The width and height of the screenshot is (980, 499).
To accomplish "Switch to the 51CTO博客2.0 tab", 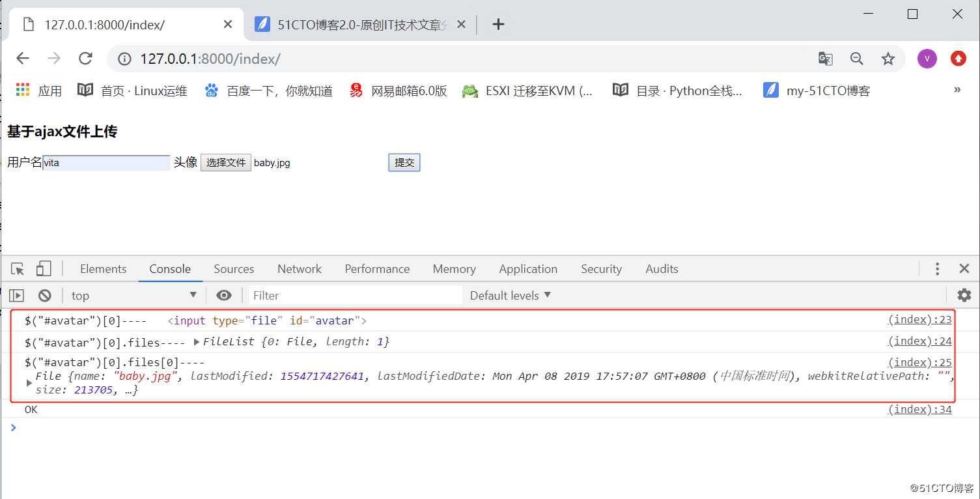I will (360, 25).
